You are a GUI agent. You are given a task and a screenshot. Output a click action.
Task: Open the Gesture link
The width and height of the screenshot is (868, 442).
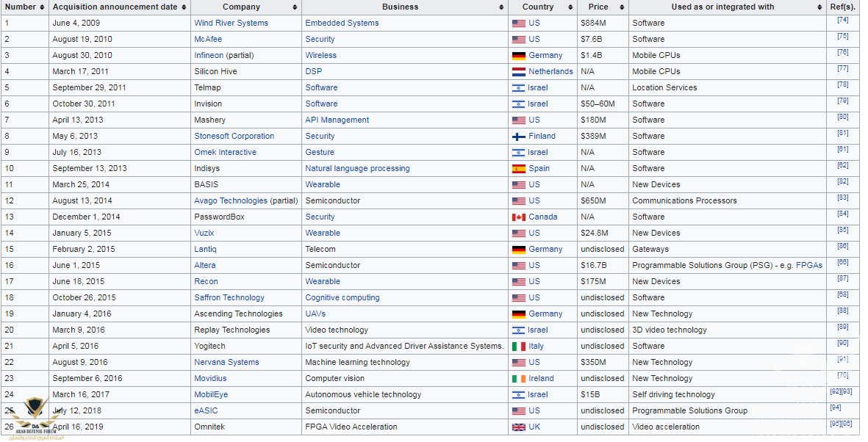[320, 152]
